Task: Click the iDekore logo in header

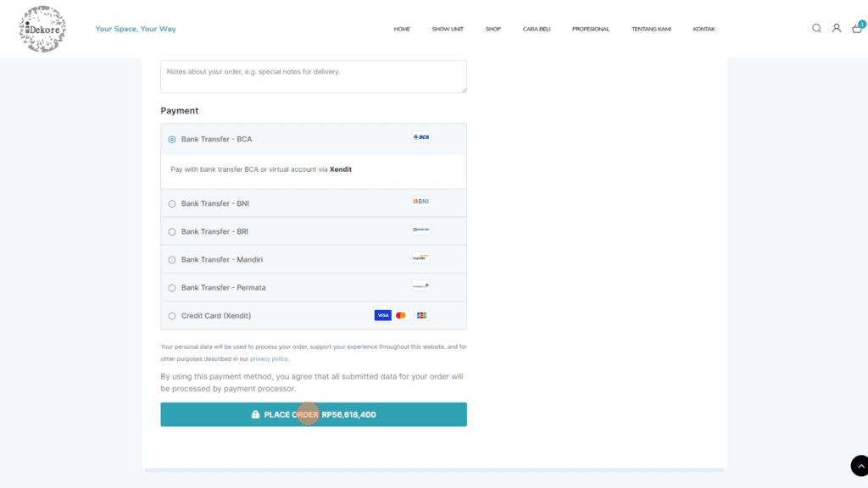Action: coord(42,29)
